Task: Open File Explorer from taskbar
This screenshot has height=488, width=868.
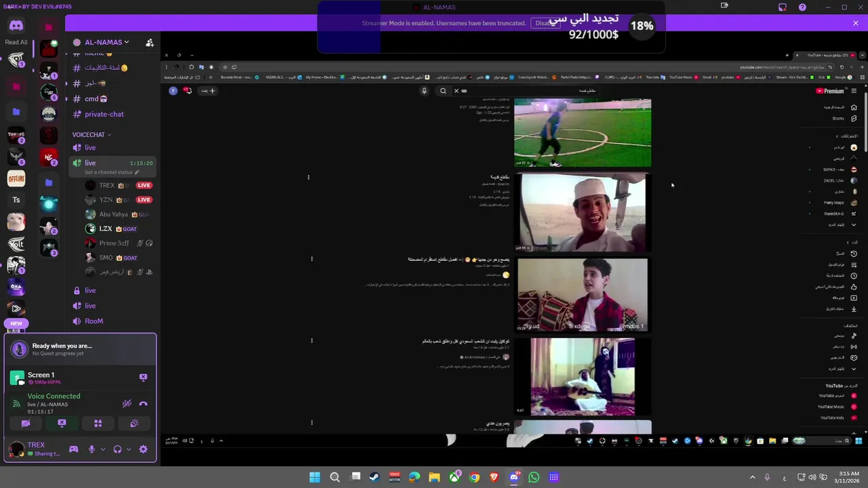Action: coord(434,477)
